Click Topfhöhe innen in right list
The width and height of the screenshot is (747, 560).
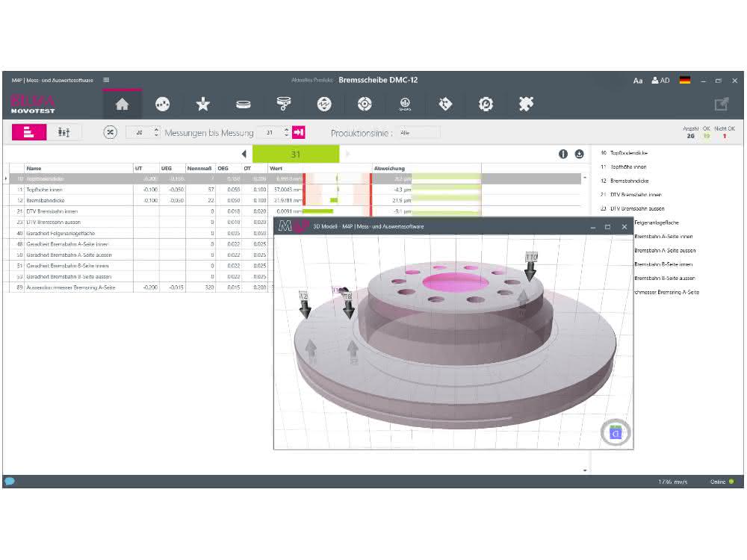(628, 167)
